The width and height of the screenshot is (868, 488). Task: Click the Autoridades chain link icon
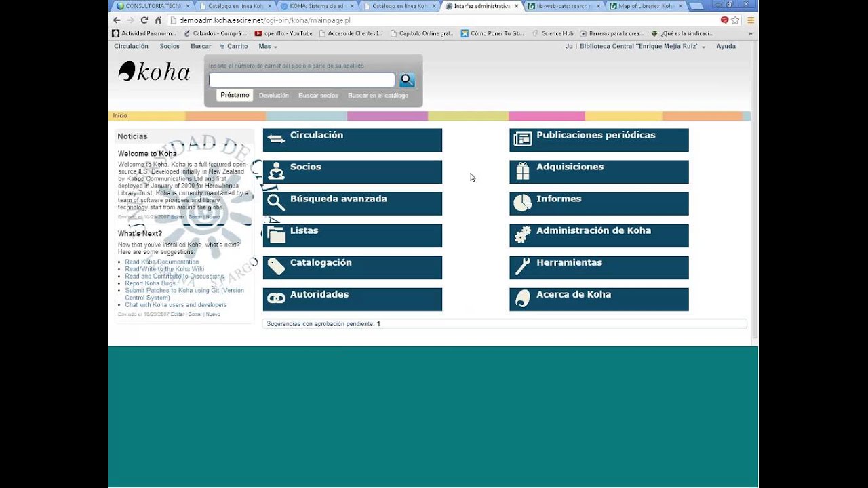click(276, 298)
